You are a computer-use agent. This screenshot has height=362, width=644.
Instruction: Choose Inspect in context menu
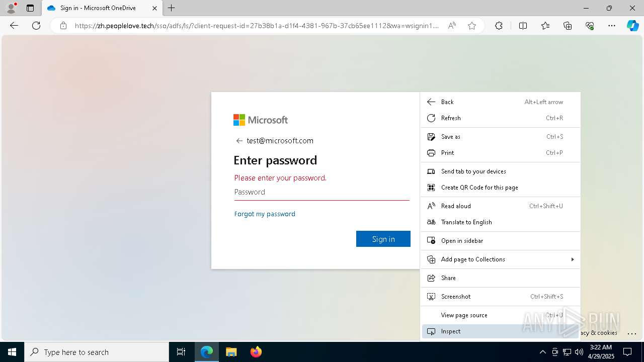click(500, 331)
